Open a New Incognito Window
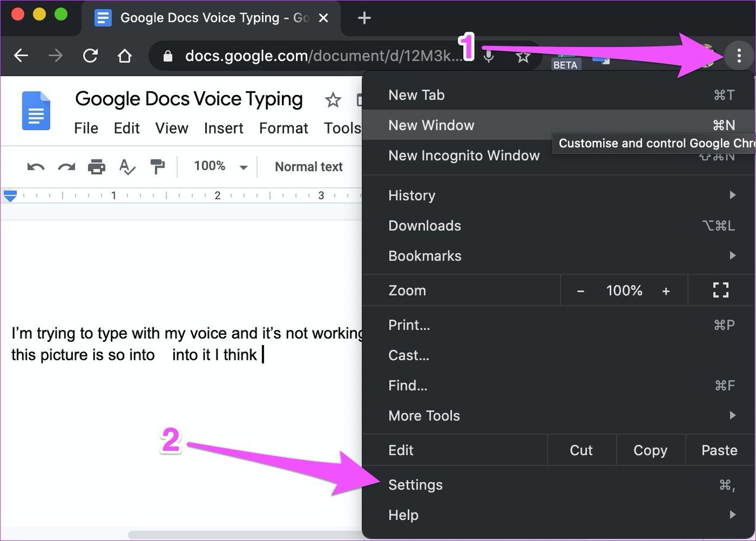 (558, 156)
